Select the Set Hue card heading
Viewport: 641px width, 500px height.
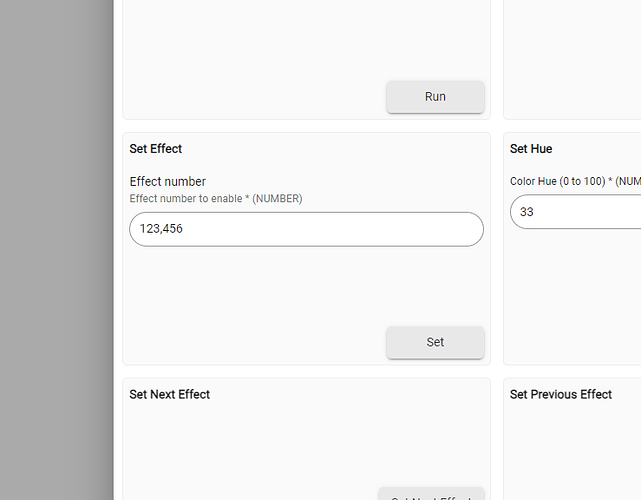pyautogui.click(x=531, y=149)
